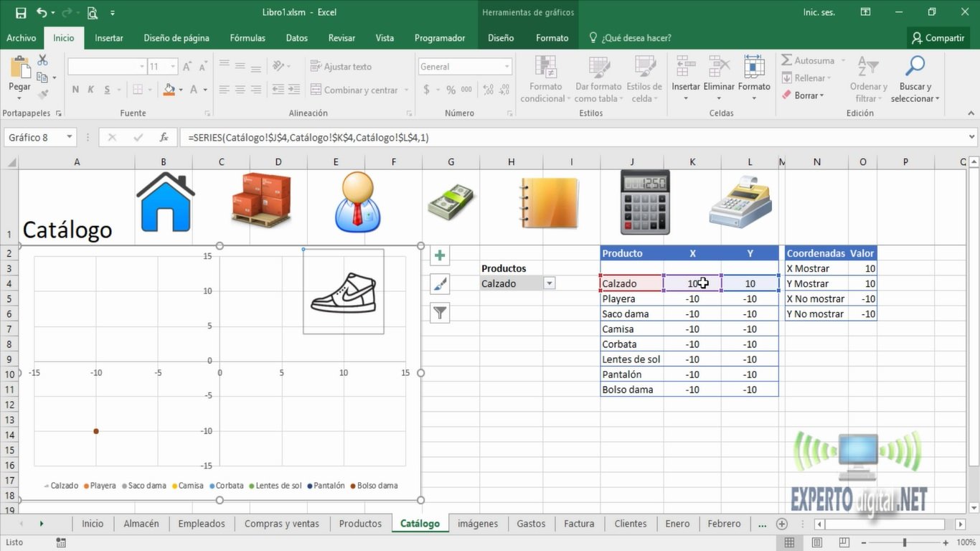The width and height of the screenshot is (980, 551).
Task: Switch to the Almacén sheet tab
Action: [x=141, y=523]
